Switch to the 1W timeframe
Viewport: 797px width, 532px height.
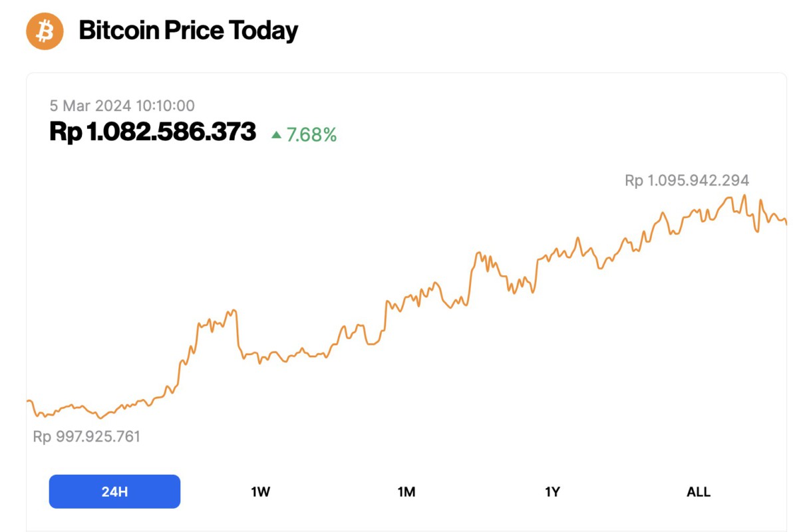pos(259,491)
